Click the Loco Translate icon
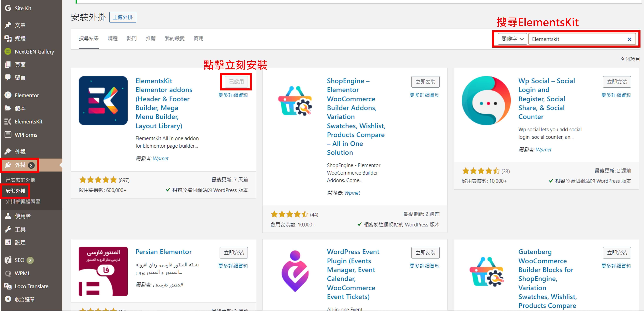 click(8, 286)
